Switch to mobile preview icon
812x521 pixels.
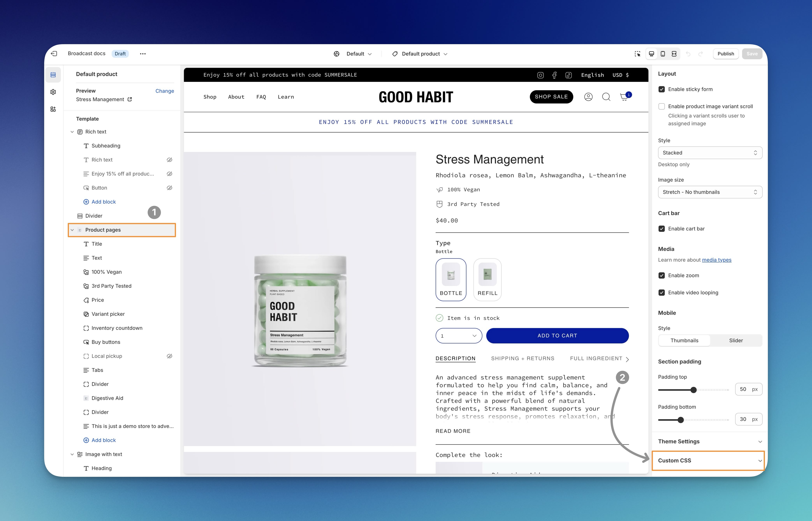[662, 54]
